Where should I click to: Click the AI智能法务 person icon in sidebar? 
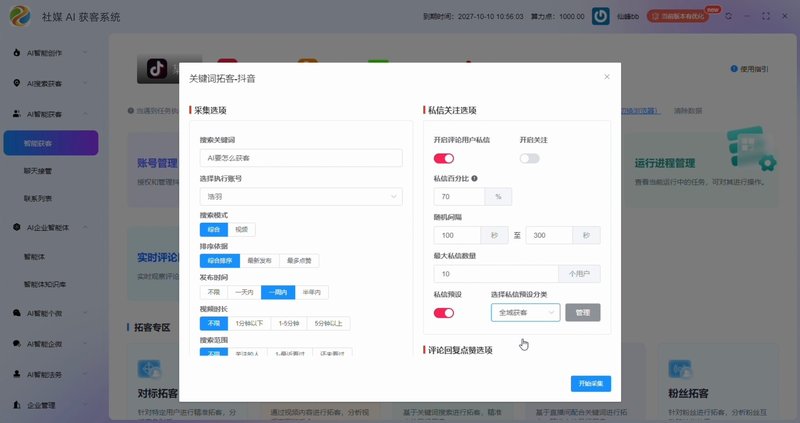click(x=17, y=374)
